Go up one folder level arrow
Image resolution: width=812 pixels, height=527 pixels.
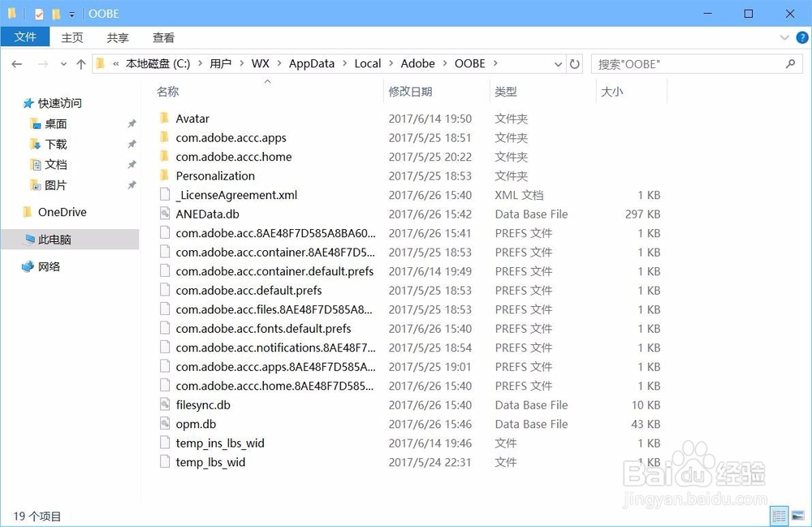tap(80, 64)
